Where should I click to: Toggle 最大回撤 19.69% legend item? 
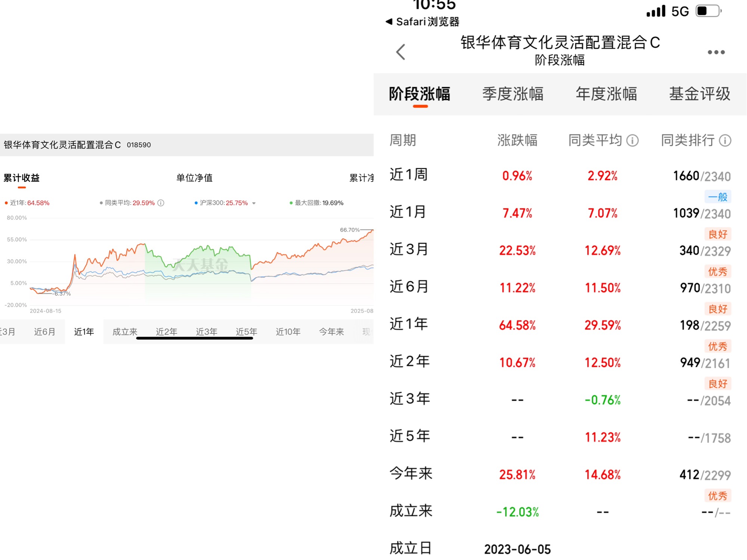(x=317, y=203)
